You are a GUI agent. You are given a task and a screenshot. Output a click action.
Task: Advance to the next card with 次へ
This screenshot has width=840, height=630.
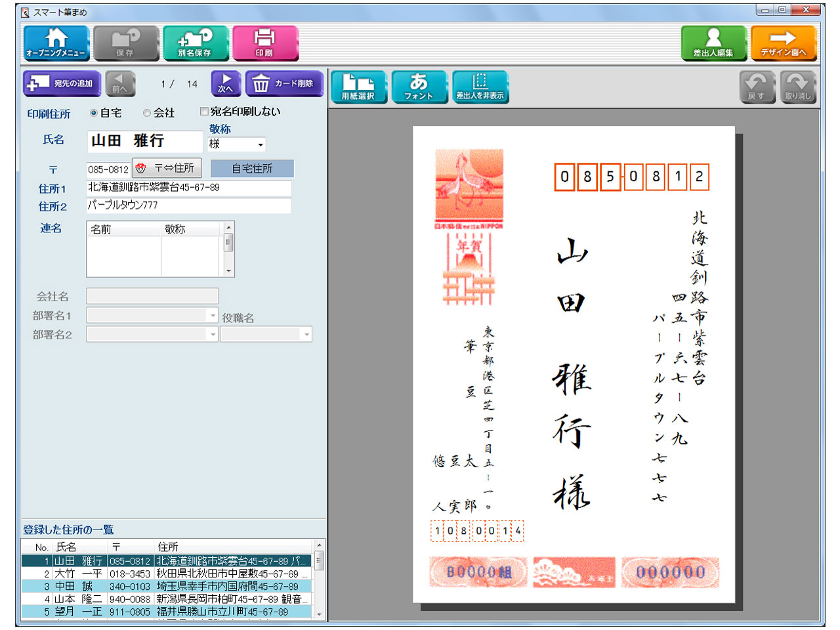(224, 83)
